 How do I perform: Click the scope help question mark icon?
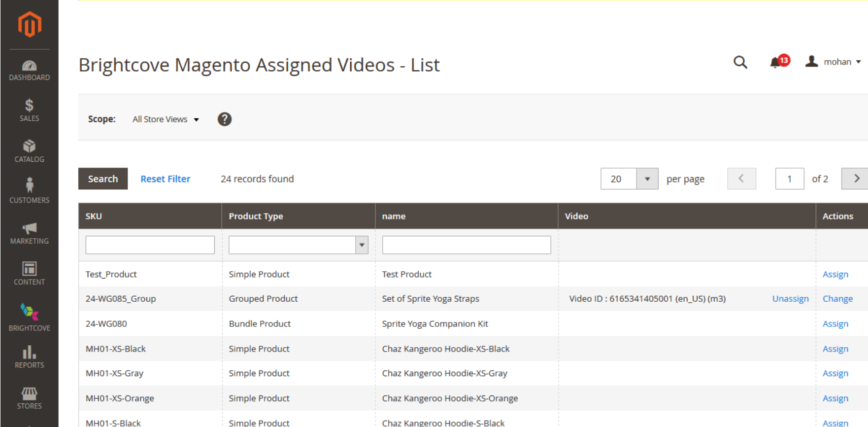pos(225,119)
